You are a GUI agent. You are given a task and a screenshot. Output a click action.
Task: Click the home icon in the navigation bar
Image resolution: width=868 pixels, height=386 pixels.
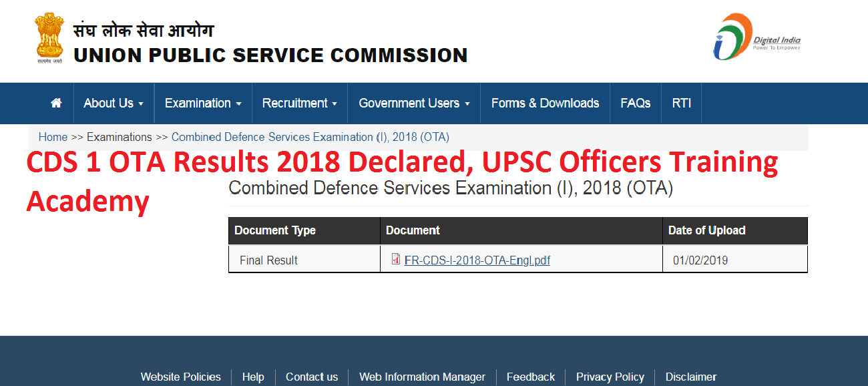[55, 103]
